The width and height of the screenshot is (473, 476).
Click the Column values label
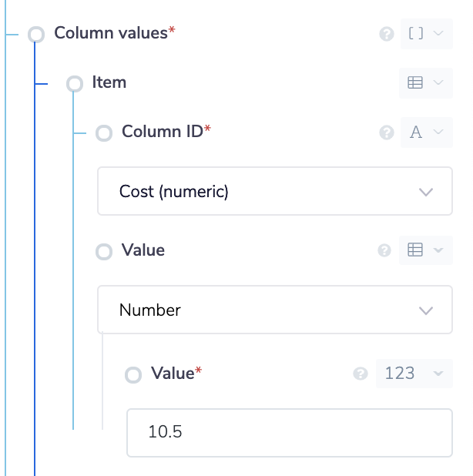pyautogui.click(x=110, y=33)
